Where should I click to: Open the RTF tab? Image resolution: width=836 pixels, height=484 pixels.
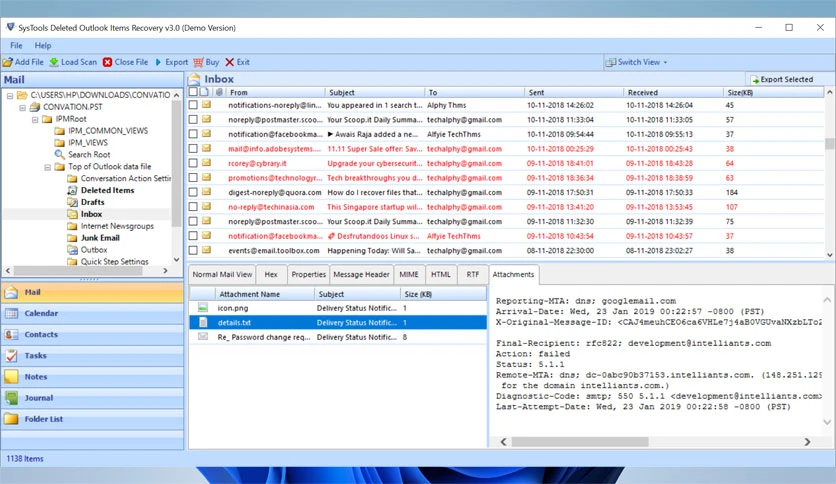pos(472,275)
